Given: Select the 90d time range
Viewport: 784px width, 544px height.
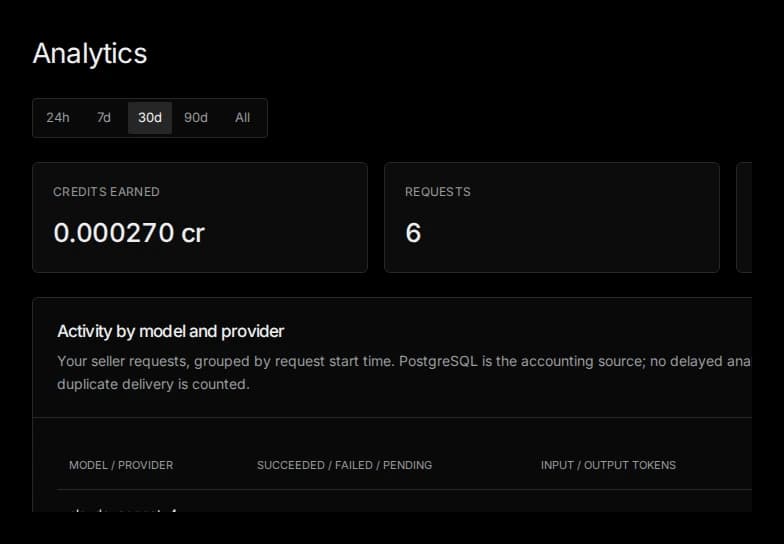Looking at the screenshot, I should tap(196, 118).
